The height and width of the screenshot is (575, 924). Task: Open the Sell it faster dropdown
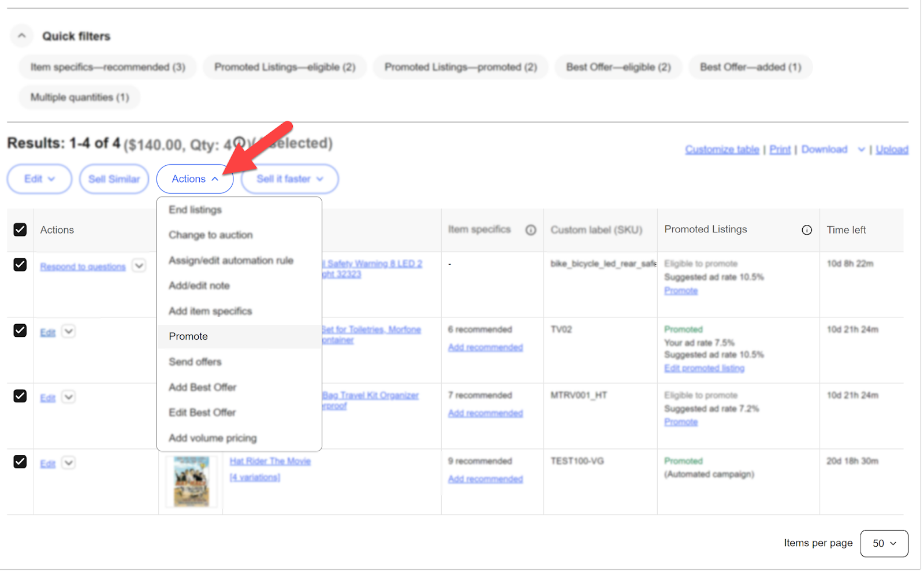click(x=289, y=179)
